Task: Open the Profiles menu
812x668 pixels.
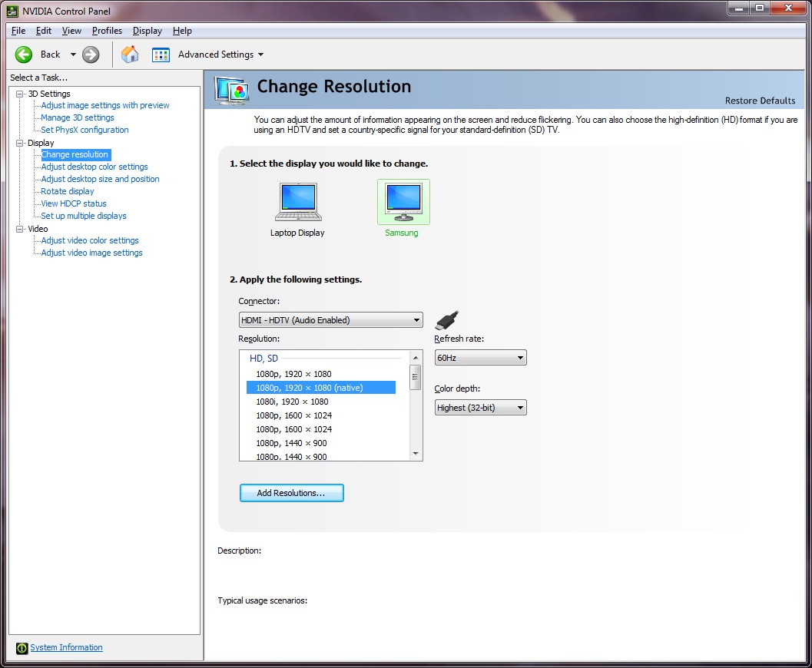Action: pos(108,31)
